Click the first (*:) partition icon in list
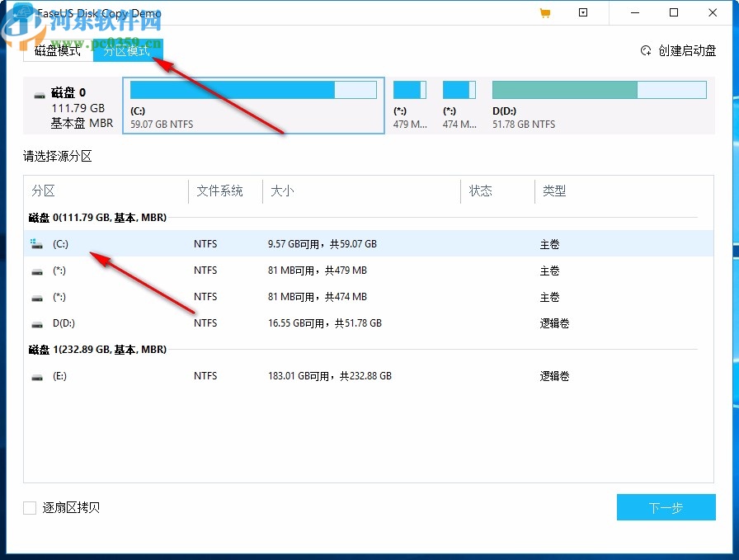 (x=35, y=270)
